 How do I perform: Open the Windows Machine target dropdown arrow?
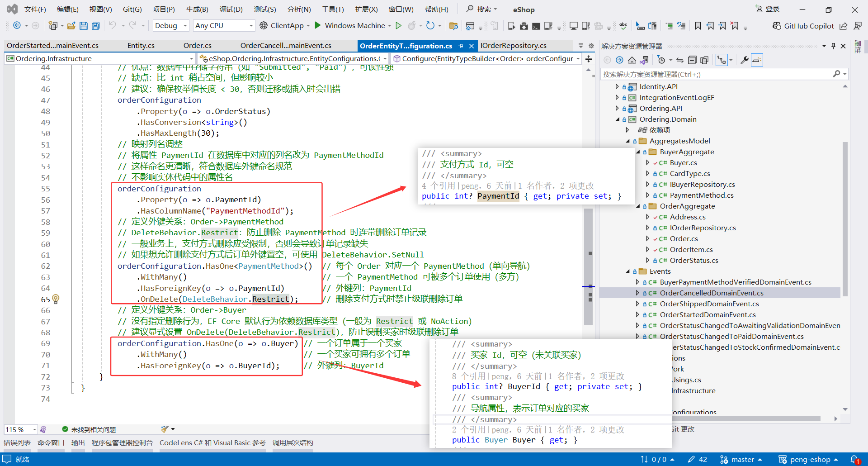(x=390, y=26)
